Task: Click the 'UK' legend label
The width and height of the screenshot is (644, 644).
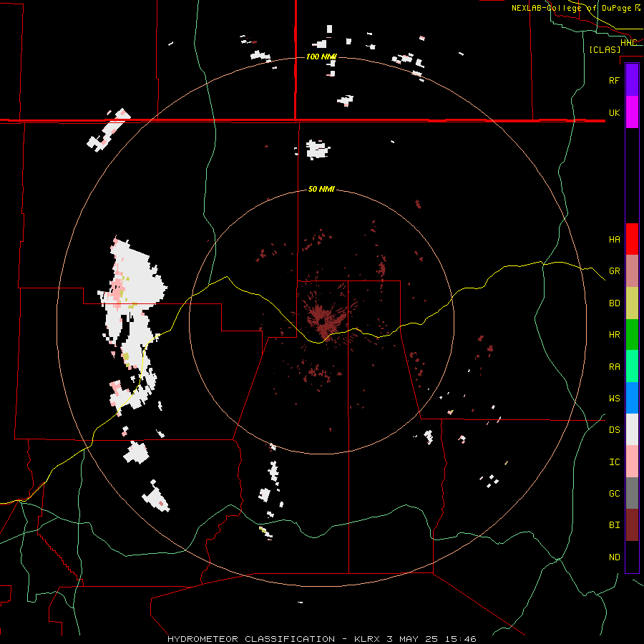Action: tap(614, 112)
